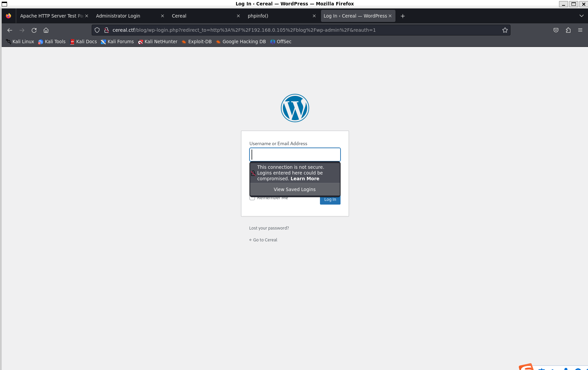Open the Kali Tools bookmark
The image size is (588, 370).
pos(52,42)
